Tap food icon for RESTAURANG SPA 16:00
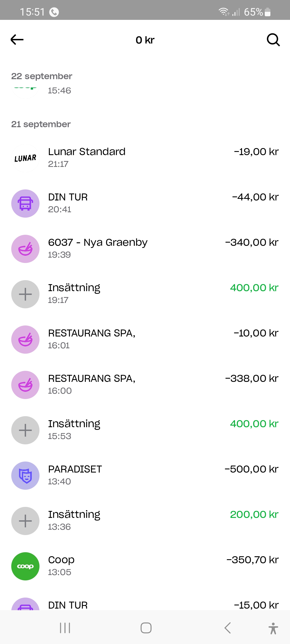This screenshot has height=644, width=290. pyautogui.click(x=25, y=385)
